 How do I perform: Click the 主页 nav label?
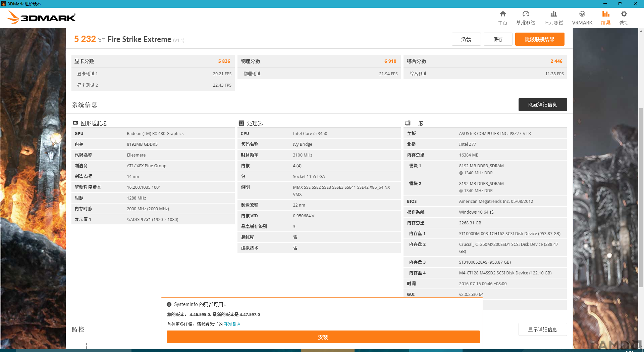(502, 23)
